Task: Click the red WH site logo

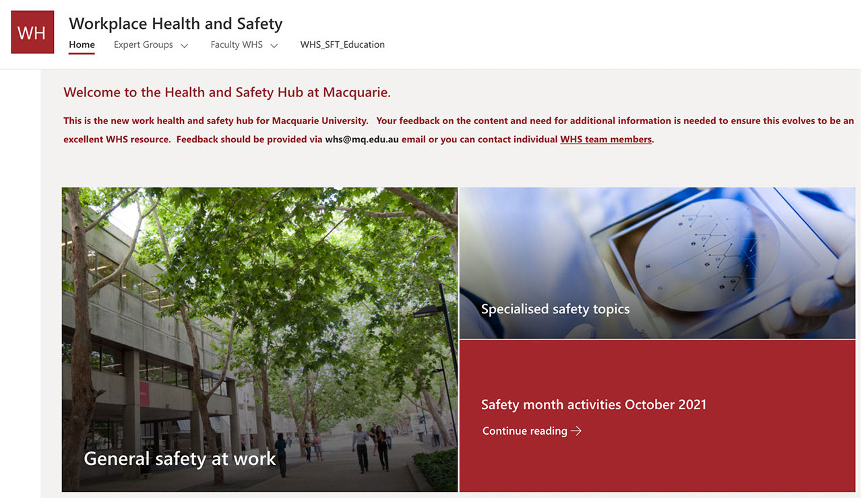Action: pyautogui.click(x=32, y=32)
